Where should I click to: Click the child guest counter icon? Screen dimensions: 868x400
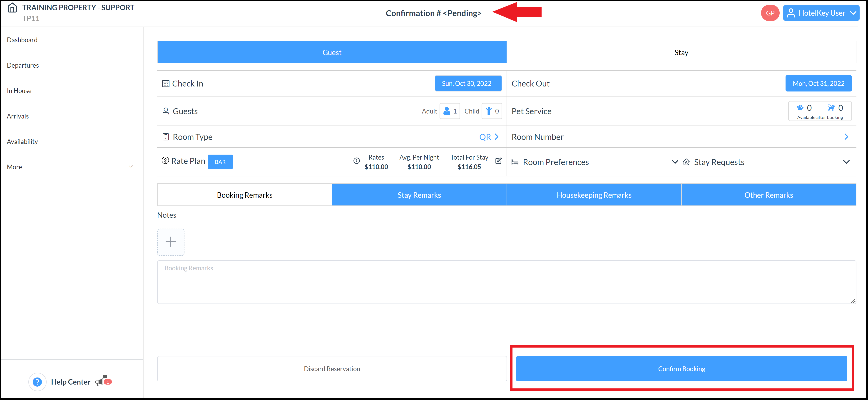489,111
